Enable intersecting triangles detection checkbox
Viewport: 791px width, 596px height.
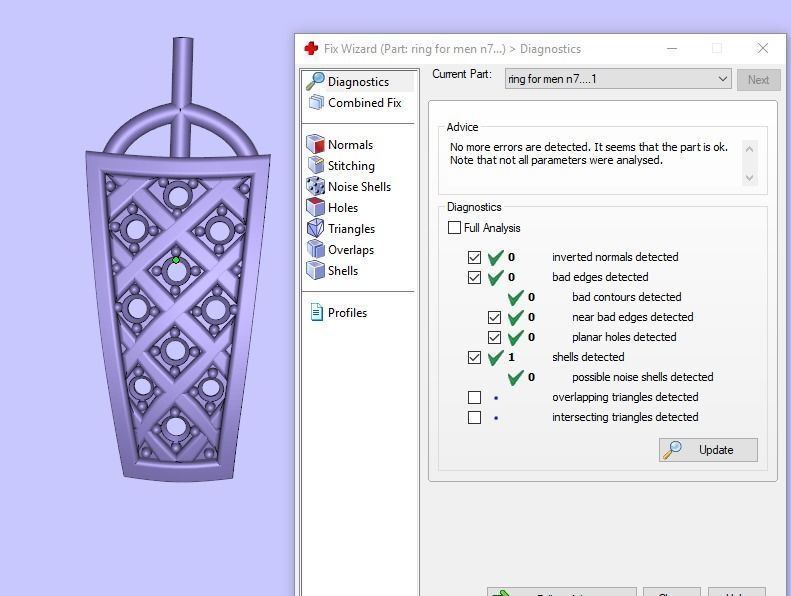[x=474, y=417]
